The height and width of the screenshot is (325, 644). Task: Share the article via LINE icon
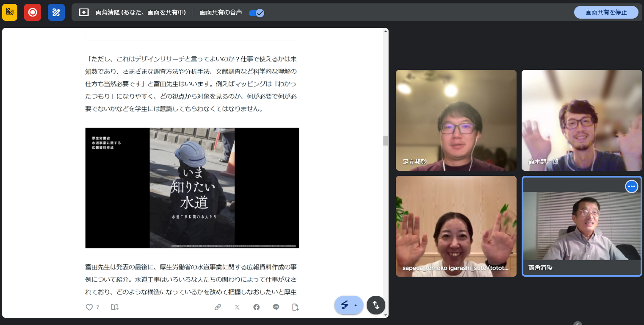(x=276, y=307)
